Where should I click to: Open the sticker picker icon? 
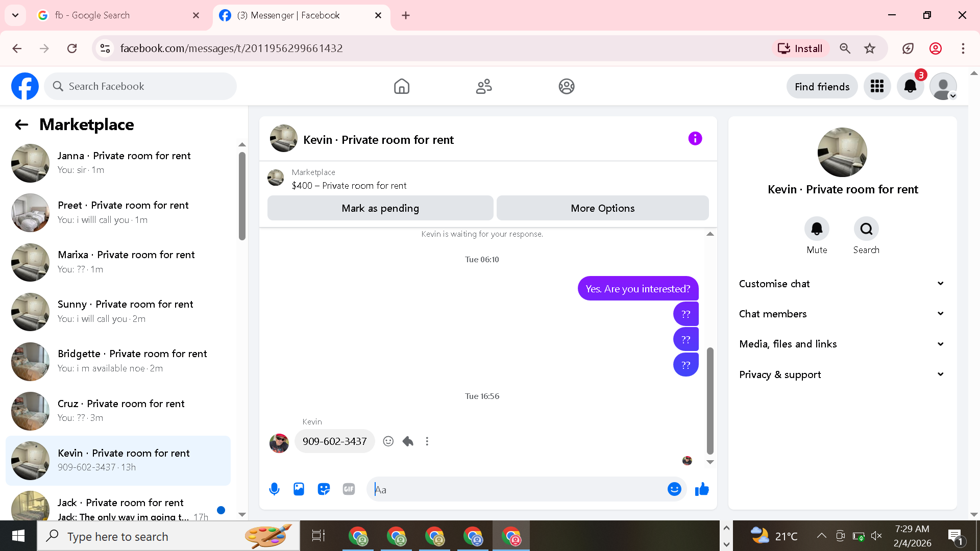pyautogui.click(x=324, y=489)
